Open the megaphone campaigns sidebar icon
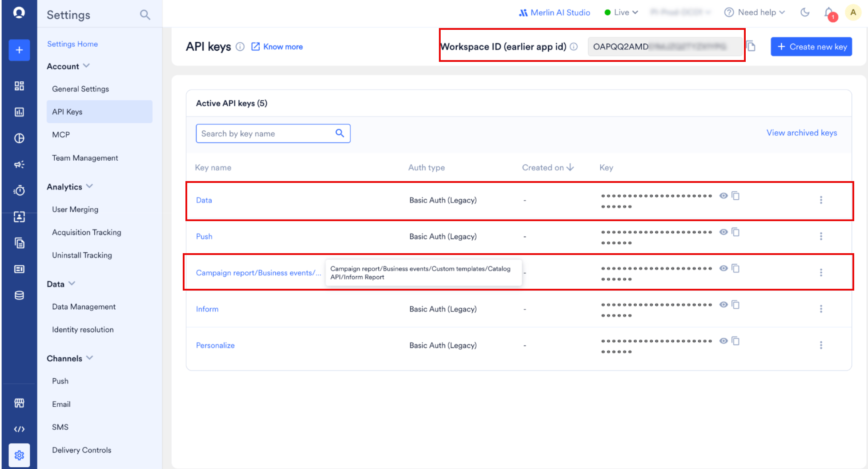The width and height of the screenshot is (868, 469). 19,165
